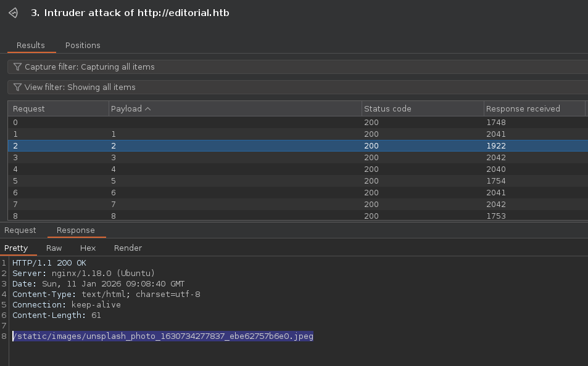Open the Capture filter settings bar
588x366 pixels.
tap(296, 67)
